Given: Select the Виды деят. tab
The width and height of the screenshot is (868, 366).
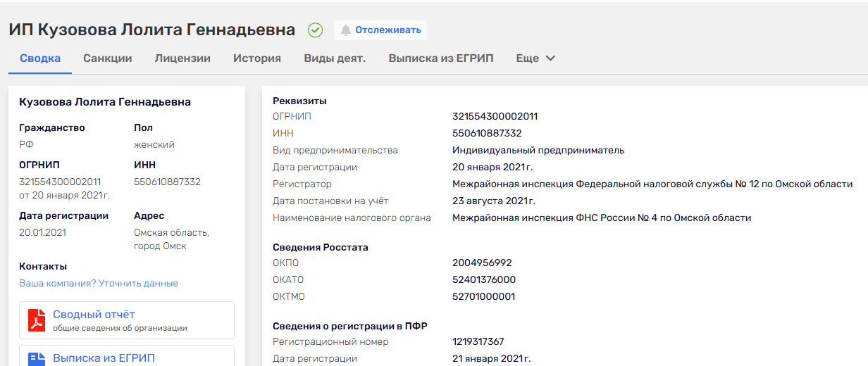Looking at the screenshot, I should [x=335, y=58].
